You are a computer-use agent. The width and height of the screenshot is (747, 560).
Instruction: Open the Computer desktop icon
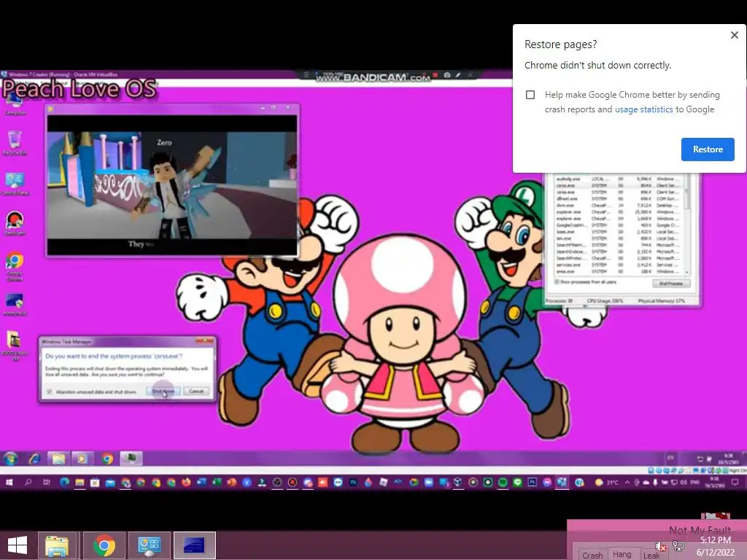coord(15,104)
